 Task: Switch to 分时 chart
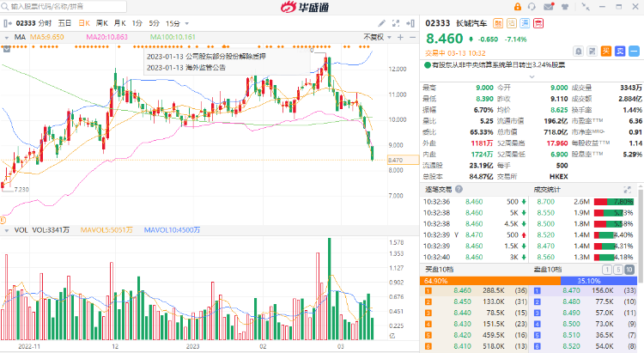[x=45, y=23]
